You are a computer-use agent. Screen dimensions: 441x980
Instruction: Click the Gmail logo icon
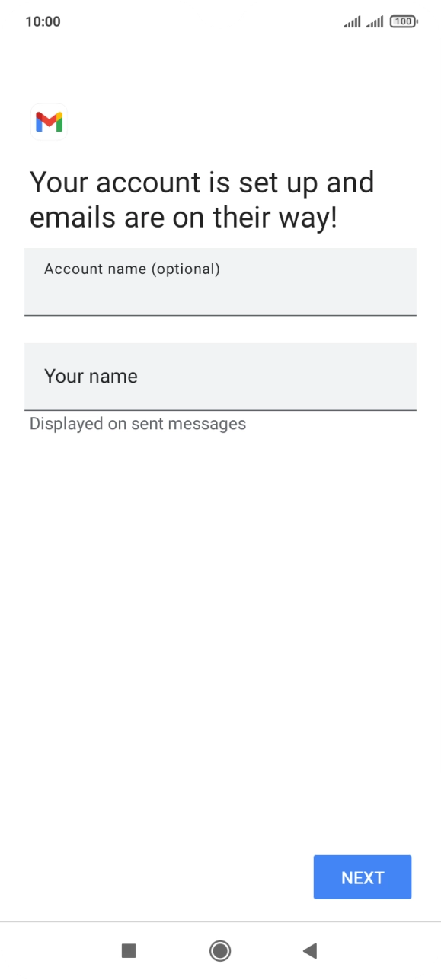pyautogui.click(x=48, y=122)
